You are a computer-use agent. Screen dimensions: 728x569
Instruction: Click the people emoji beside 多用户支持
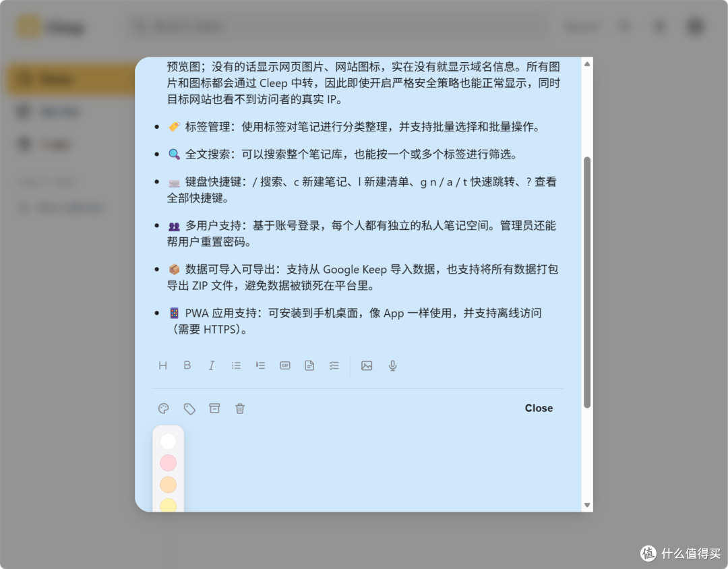pos(174,227)
